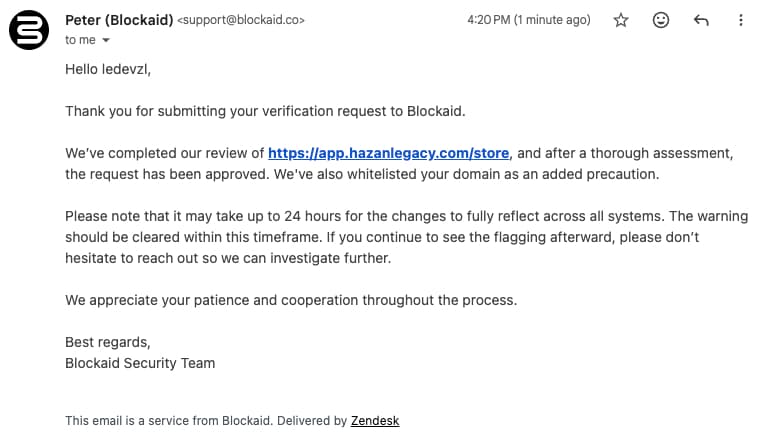
Task: Click the "Hello ledevzl," greeting line
Action: point(107,69)
